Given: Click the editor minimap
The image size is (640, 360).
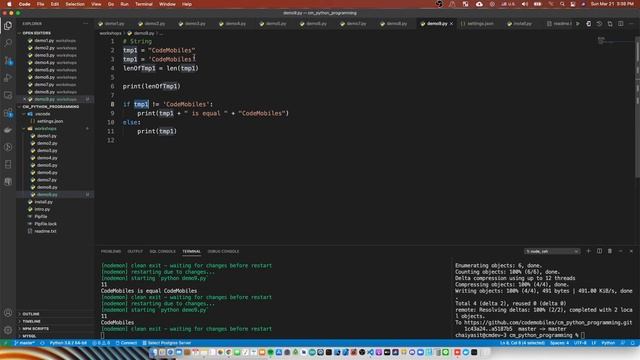Looking at the screenshot, I should (616, 41).
